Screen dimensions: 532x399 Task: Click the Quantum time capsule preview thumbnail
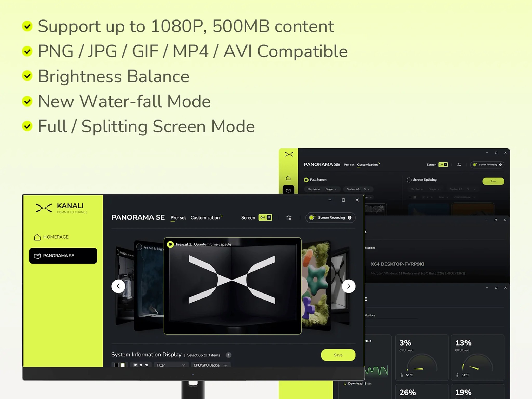(x=232, y=286)
